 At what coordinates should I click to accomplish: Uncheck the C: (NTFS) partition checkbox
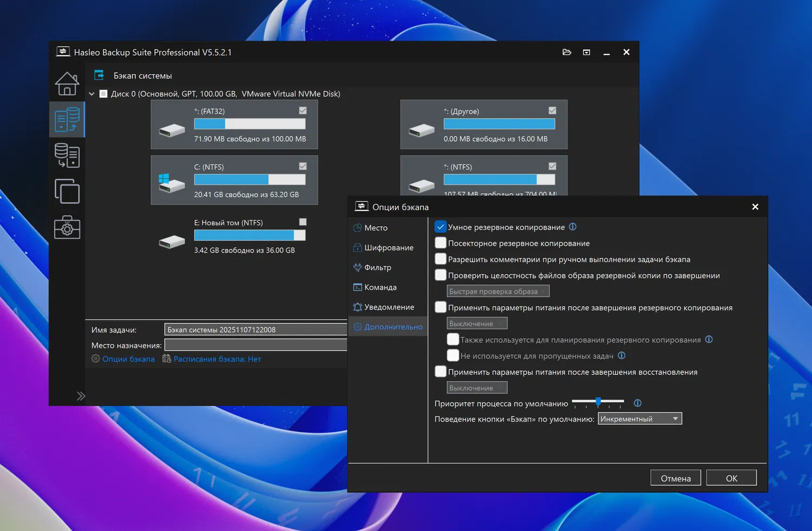[x=303, y=166]
